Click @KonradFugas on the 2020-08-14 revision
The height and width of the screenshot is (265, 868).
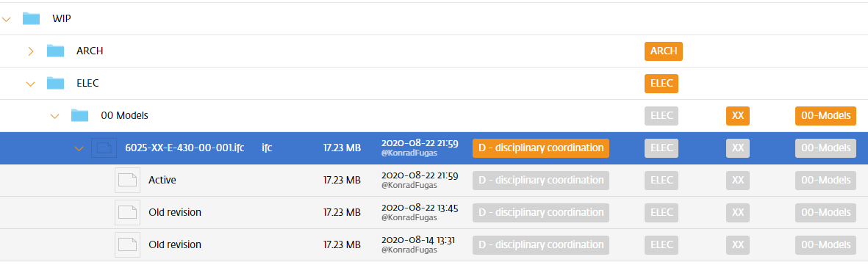[409, 250]
